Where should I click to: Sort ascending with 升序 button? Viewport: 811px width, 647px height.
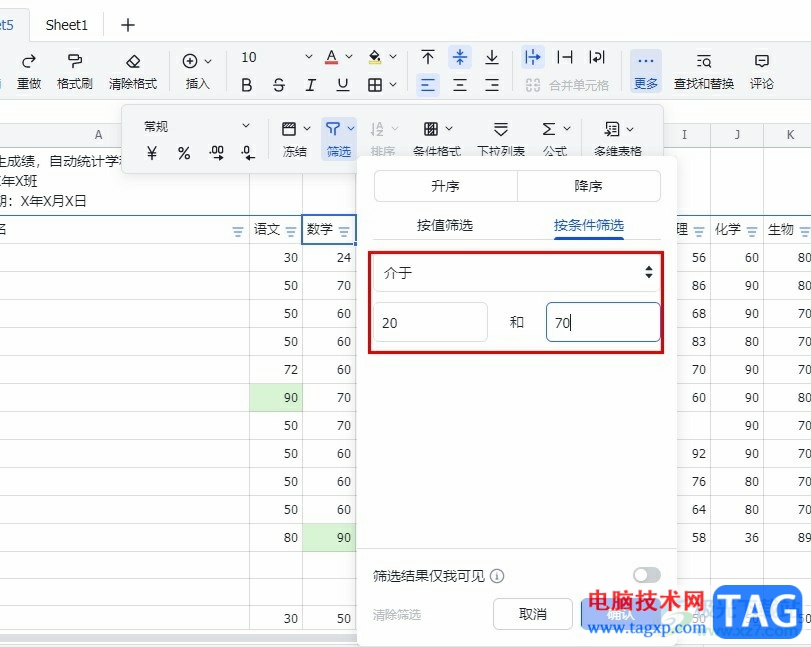tap(445, 186)
